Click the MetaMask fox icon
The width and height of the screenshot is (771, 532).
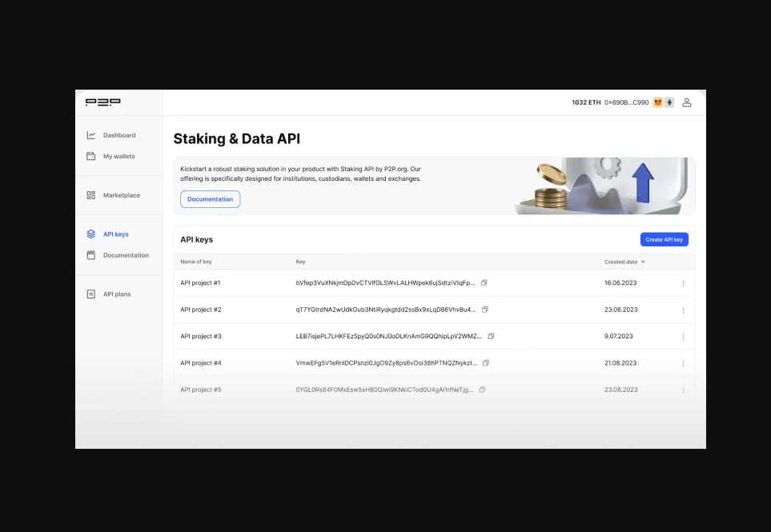coord(658,102)
